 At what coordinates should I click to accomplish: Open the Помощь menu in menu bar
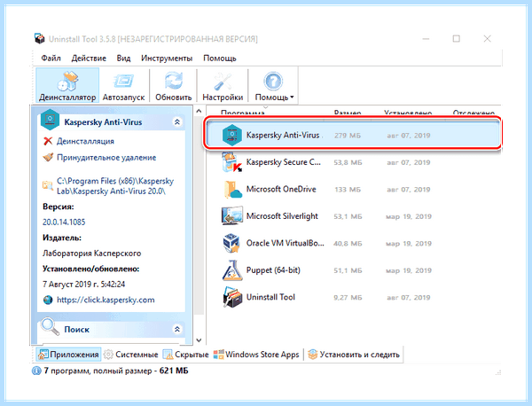tap(220, 59)
